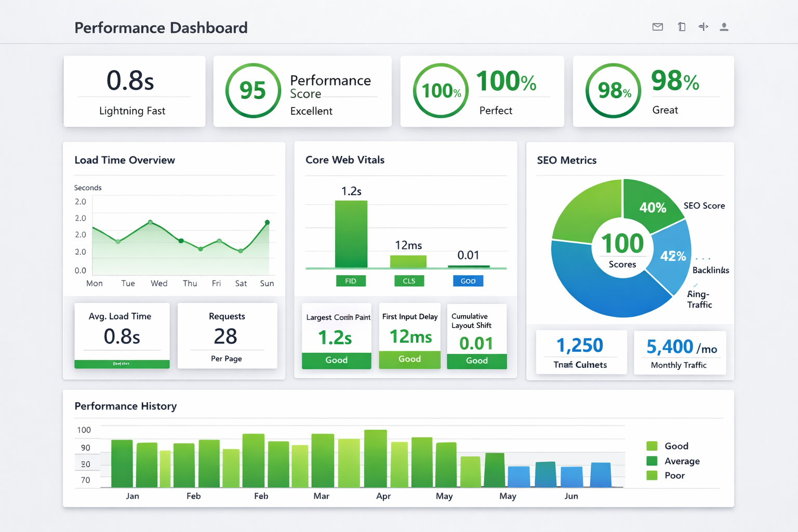Click the 40% SEO Score pie segment
798x532 pixels.
(653, 207)
